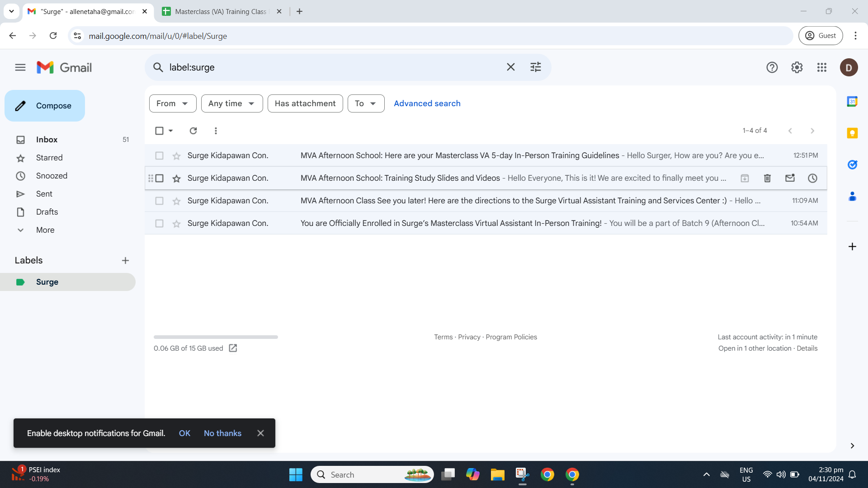Open Google Keep side panel

(852, 133)
